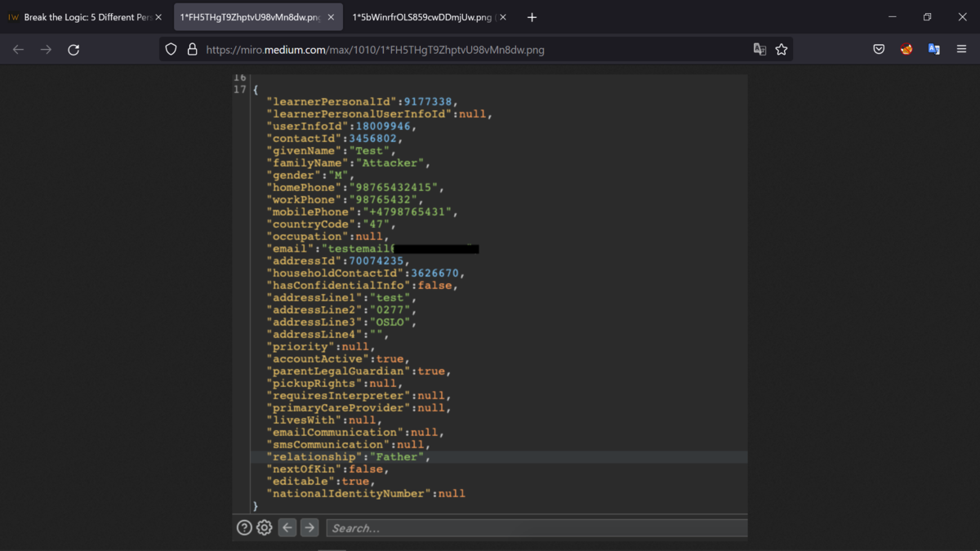980x551 pixels.
Task: Reload the current page
Action: tap(73, 50)
